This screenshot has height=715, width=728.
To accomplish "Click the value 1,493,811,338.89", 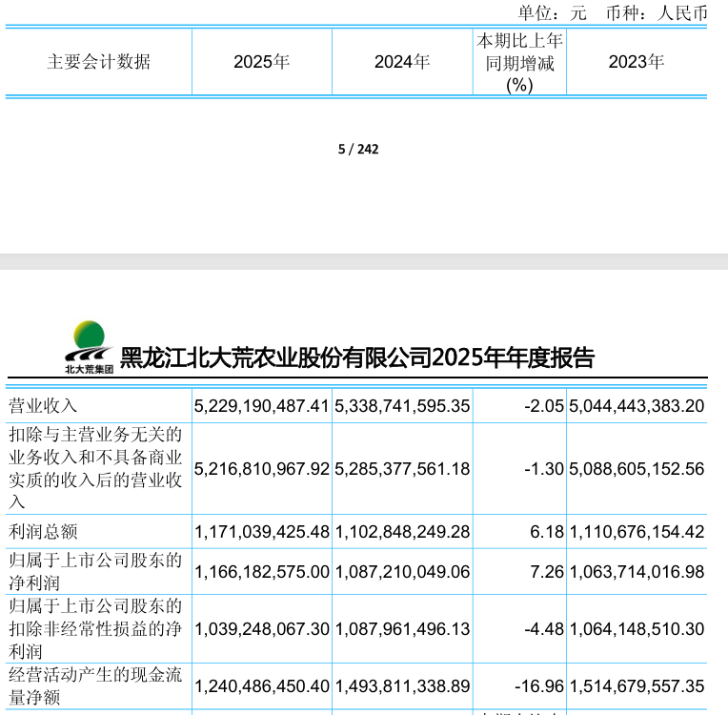I will pos(402,686).
